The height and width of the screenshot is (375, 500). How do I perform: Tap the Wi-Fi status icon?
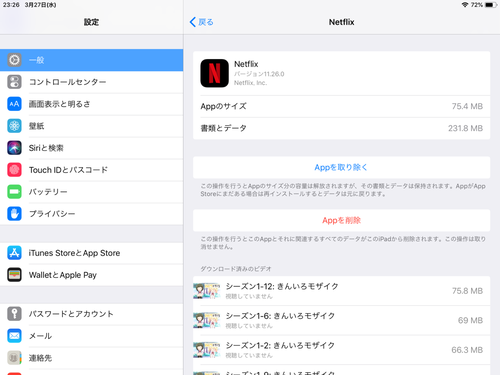click(465, 5)
